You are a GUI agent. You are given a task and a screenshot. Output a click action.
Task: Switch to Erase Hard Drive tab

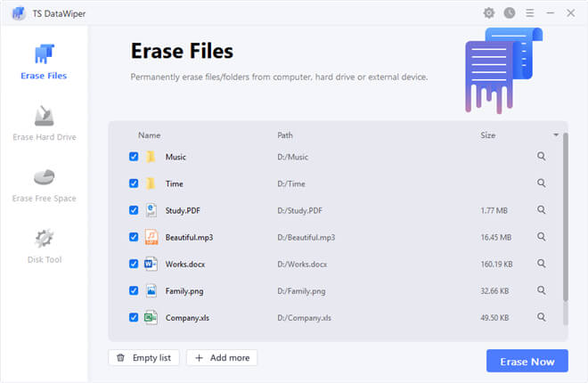click(44, 123)
